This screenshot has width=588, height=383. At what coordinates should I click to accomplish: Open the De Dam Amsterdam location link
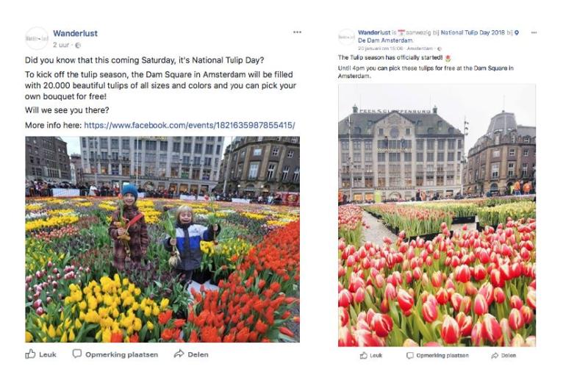coord(385,40)
